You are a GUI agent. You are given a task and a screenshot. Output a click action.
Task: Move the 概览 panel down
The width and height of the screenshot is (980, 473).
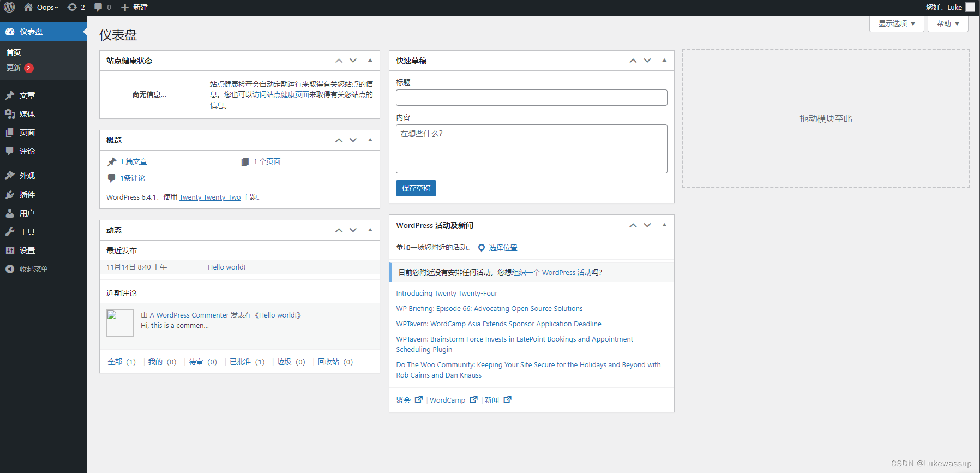click(x=353, y=140)
